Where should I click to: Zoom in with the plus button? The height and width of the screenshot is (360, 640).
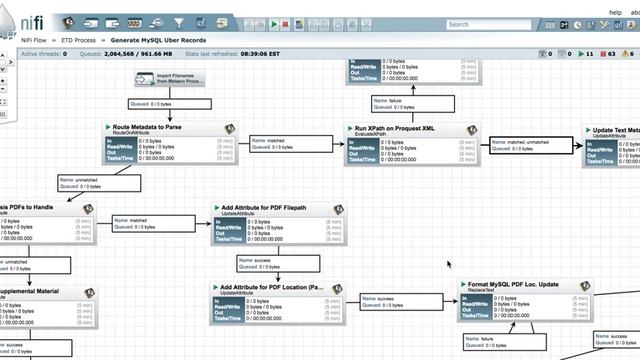2,81
